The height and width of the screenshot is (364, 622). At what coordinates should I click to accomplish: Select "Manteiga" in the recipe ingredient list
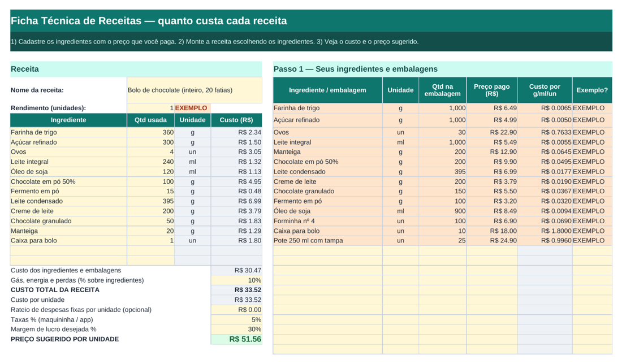click(x=68, y=231)
